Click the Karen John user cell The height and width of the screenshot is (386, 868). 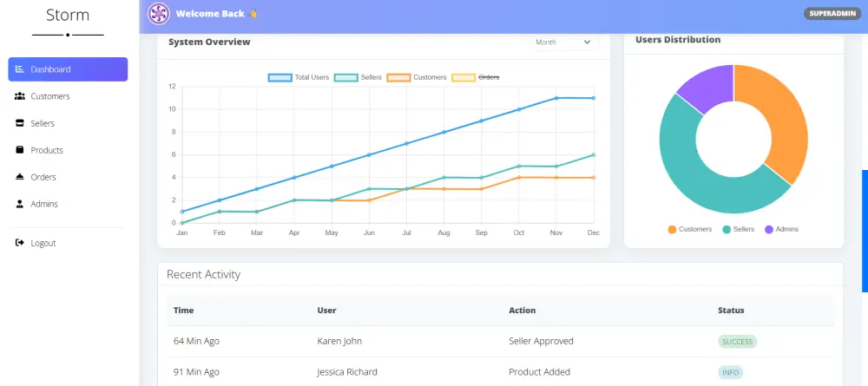point(339,341)
